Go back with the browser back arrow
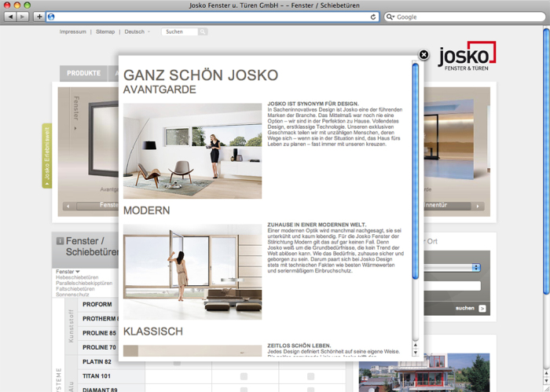Image resolution: width=550 pixels, height=392 pixels. pyautogui.click(x=10, y=16)
